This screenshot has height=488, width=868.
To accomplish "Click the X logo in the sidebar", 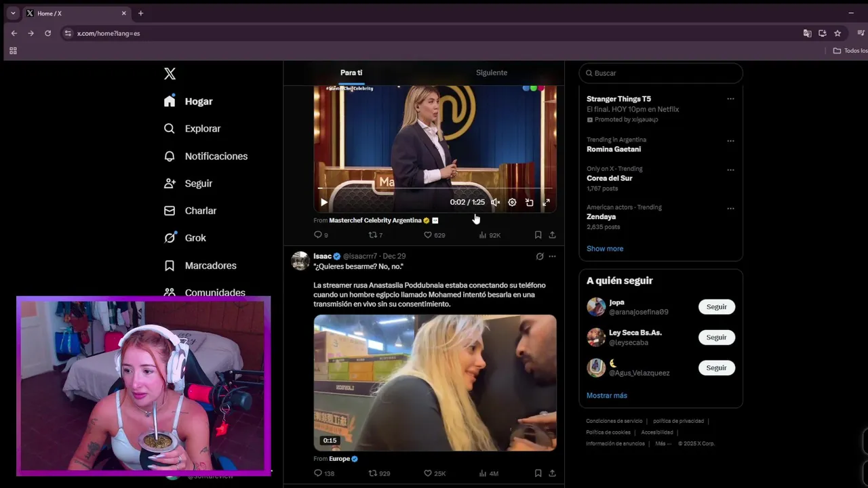I will coord(170,74).
